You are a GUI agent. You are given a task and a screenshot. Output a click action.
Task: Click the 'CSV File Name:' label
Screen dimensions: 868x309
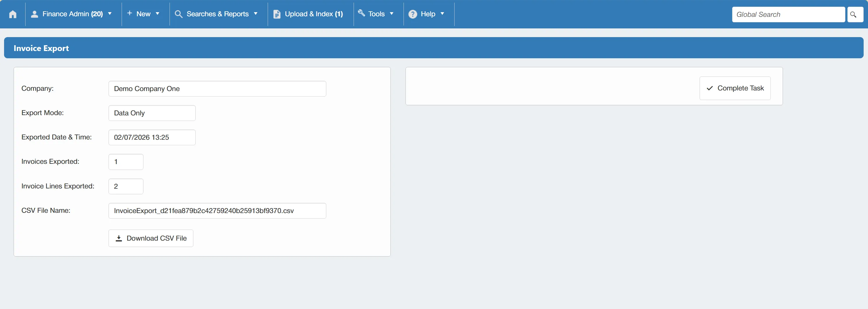click(46, 210)
